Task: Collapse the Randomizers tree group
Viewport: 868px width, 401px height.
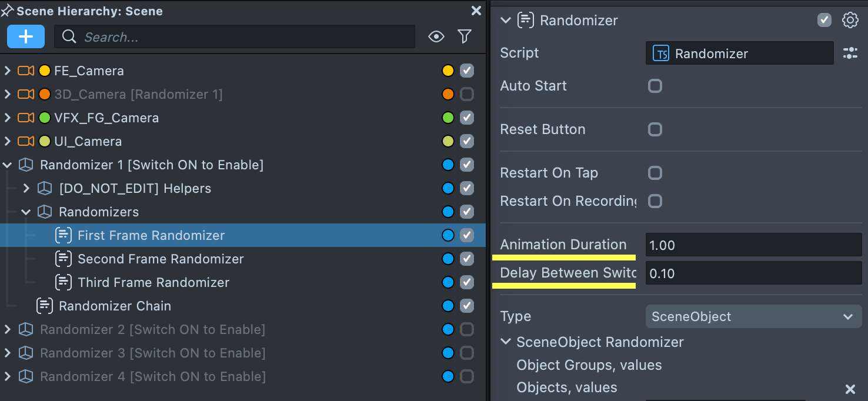Action: (x=26, y=212)
